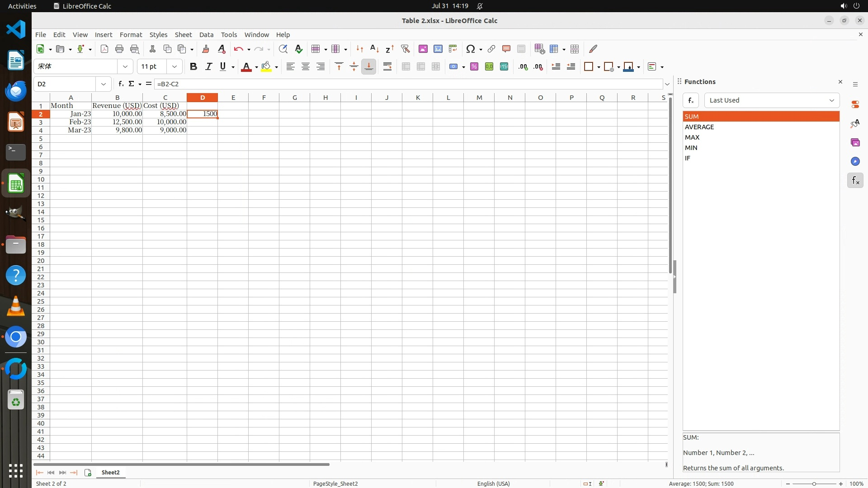Select AVERAGE in the Functions list
This screenshot has width=868, height=488.
click(x=699, y=127)
